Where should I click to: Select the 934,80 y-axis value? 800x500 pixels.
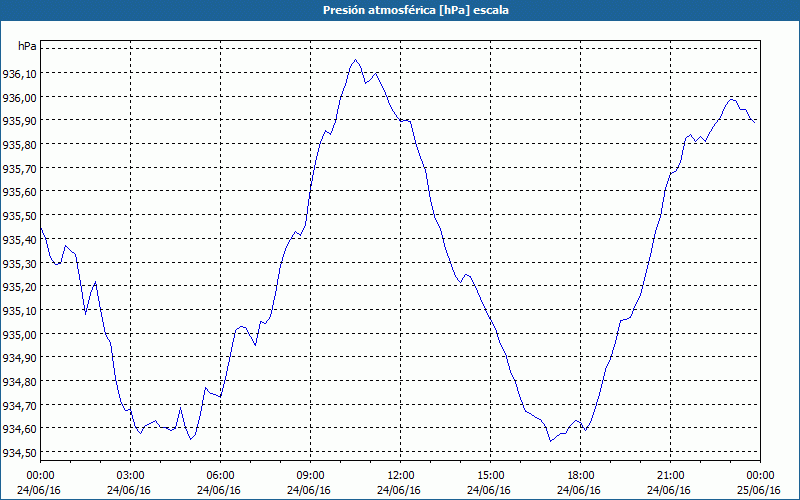click(x=19, y=382)
